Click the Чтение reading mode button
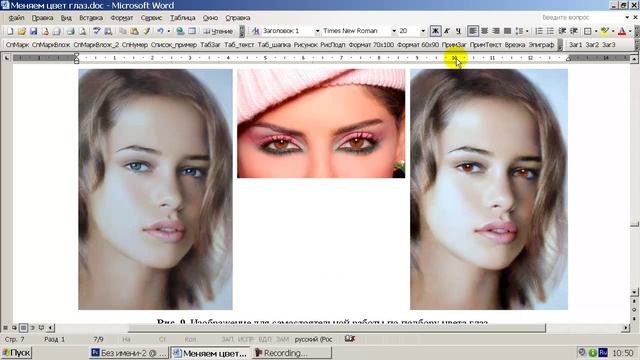 218,31
